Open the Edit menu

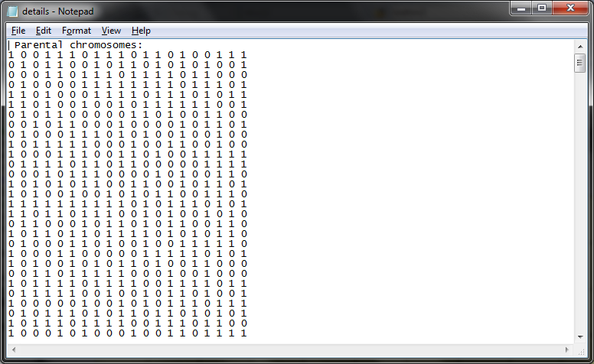coord(43,31)
